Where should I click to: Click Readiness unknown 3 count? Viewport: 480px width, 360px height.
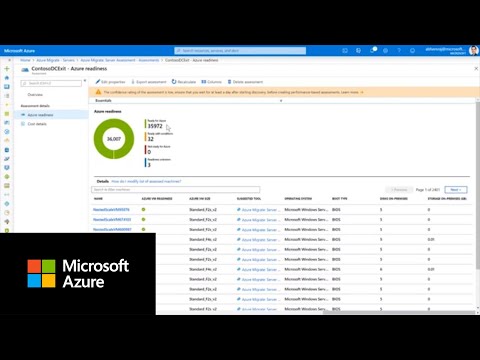(149, 165)
